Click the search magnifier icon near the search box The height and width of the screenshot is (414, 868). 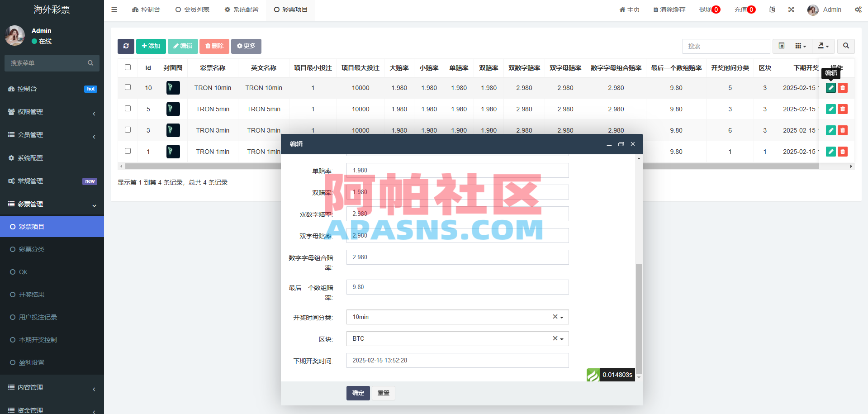pos(845,46)
